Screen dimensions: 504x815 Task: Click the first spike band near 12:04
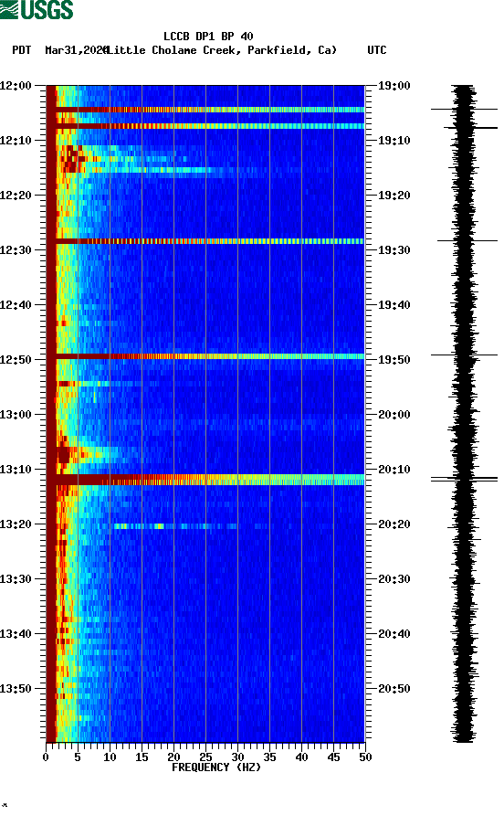205,110
